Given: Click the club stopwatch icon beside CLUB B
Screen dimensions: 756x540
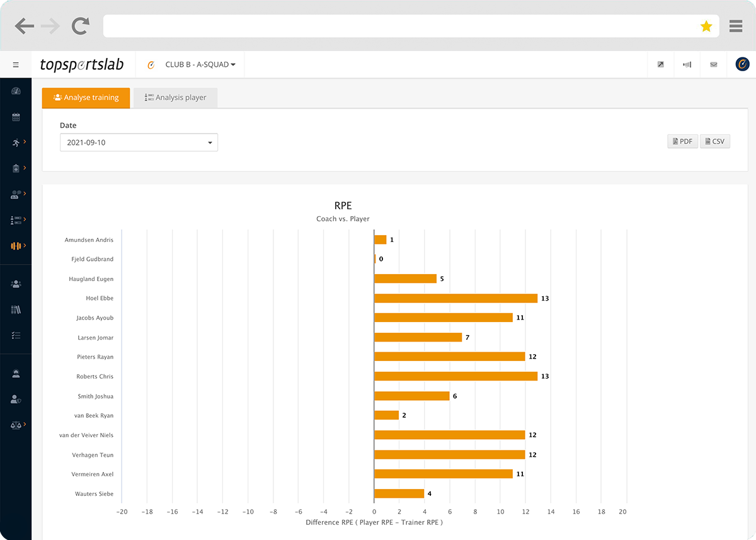Looking at the screenshot, I should point(151,64).
